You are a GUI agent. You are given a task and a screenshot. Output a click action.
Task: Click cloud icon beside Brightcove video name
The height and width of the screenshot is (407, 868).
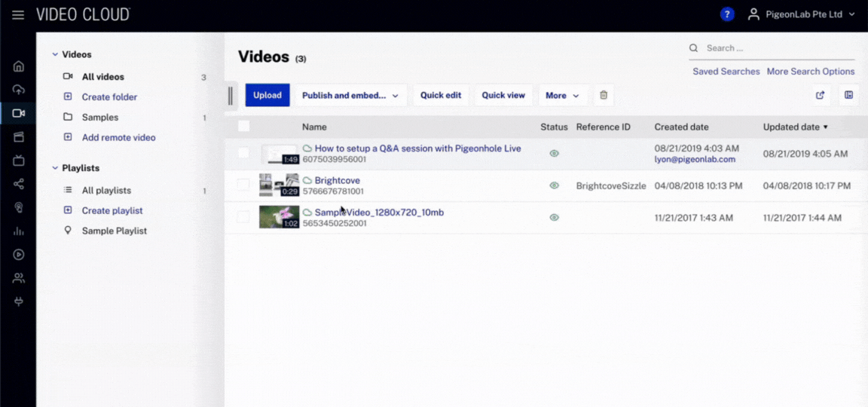(307, 181)
